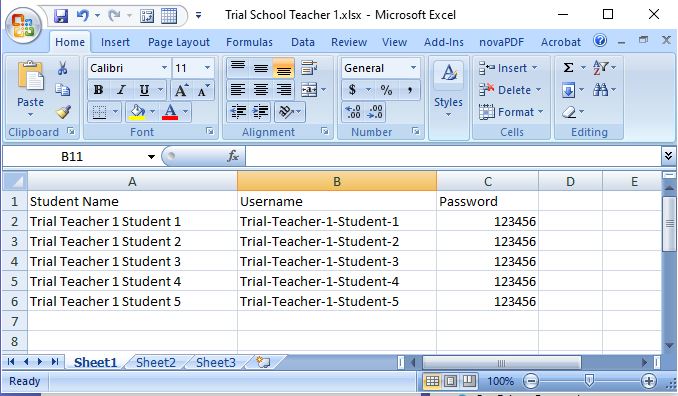Image resolution: width=678 pixels, height=396 pixels.
Task: Center text horizontally in cells
Action: 261,90
